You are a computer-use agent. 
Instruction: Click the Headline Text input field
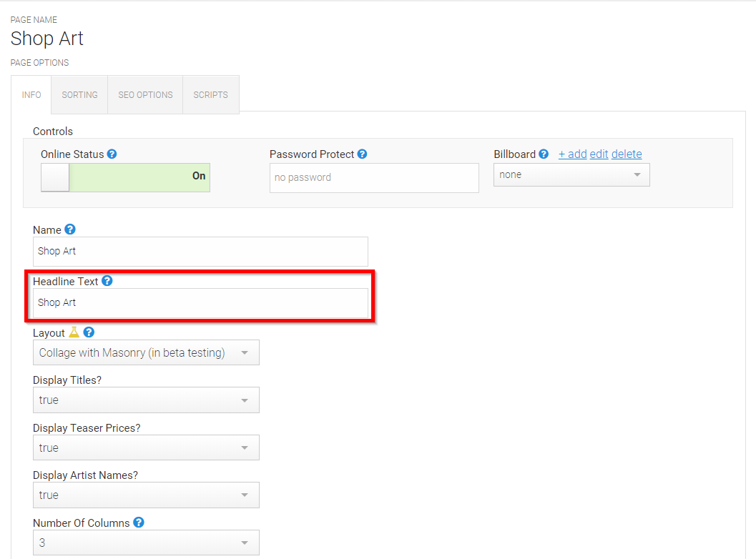tap(200, 303)
